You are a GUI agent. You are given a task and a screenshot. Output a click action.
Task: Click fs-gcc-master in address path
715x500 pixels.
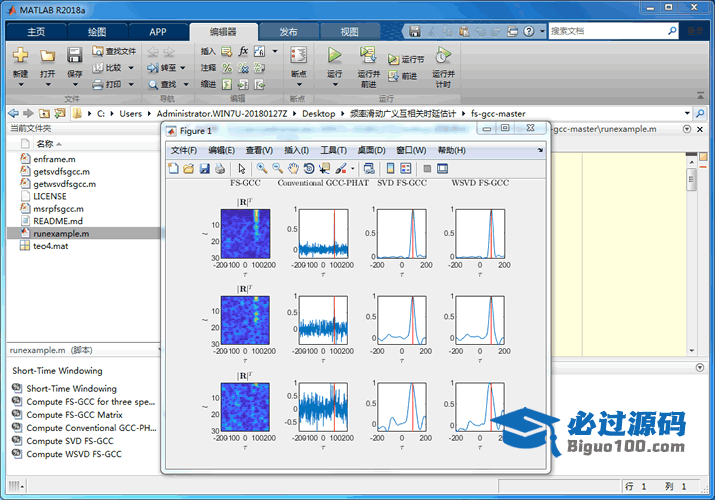pos(498,113)
